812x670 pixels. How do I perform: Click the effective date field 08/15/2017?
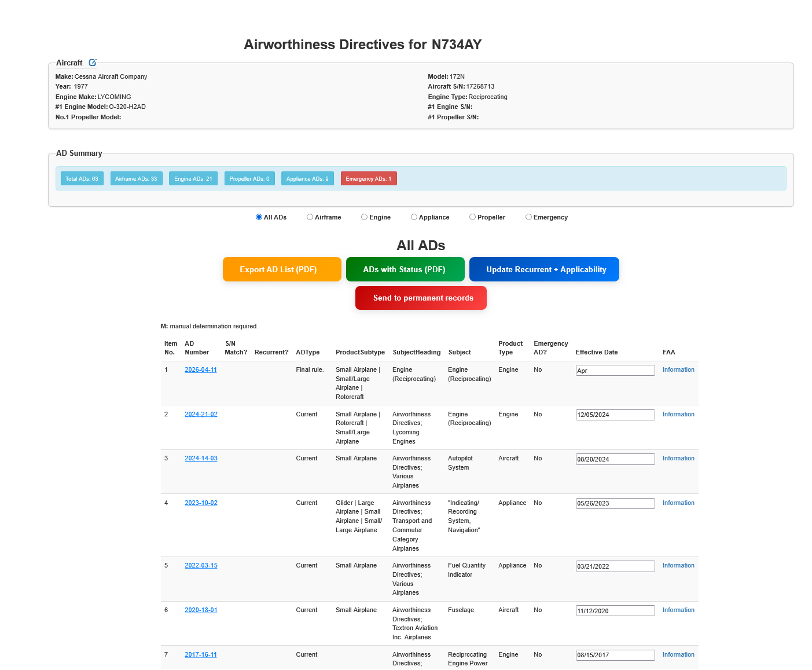(615, 655)
